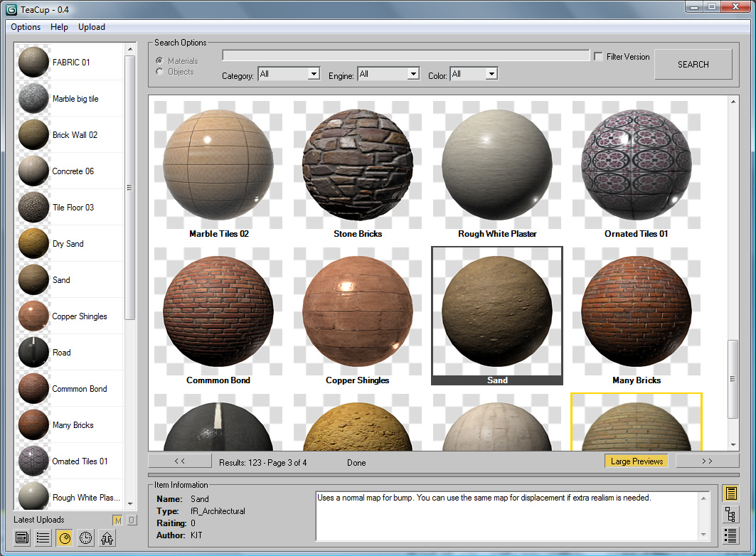This screenshot has width=756, height=556.
Task: Select the Stone Bricks material thumbnail
Action: [x=357, y=170]
